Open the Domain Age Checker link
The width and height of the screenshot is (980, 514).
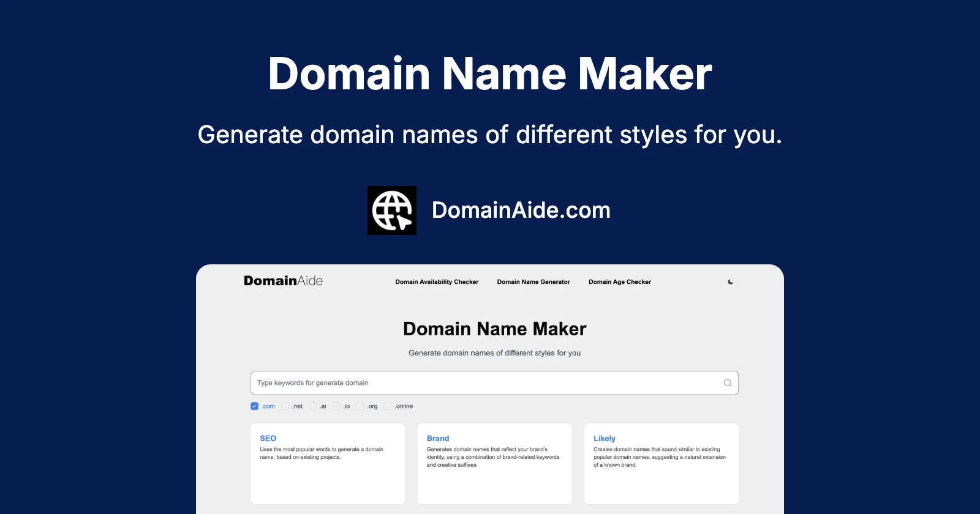(x=620, y=282)
